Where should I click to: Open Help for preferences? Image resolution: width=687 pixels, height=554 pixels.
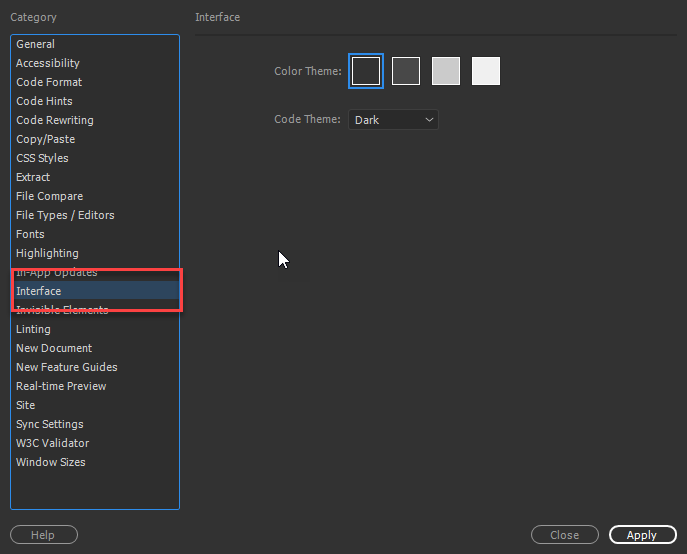pyautogui.click(x=44, y=535)
